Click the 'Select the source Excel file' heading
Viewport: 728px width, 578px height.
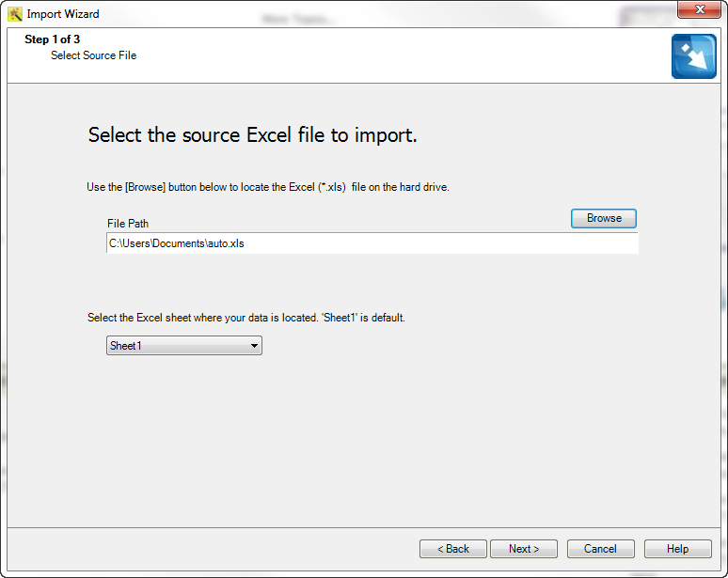pos(253,135)
